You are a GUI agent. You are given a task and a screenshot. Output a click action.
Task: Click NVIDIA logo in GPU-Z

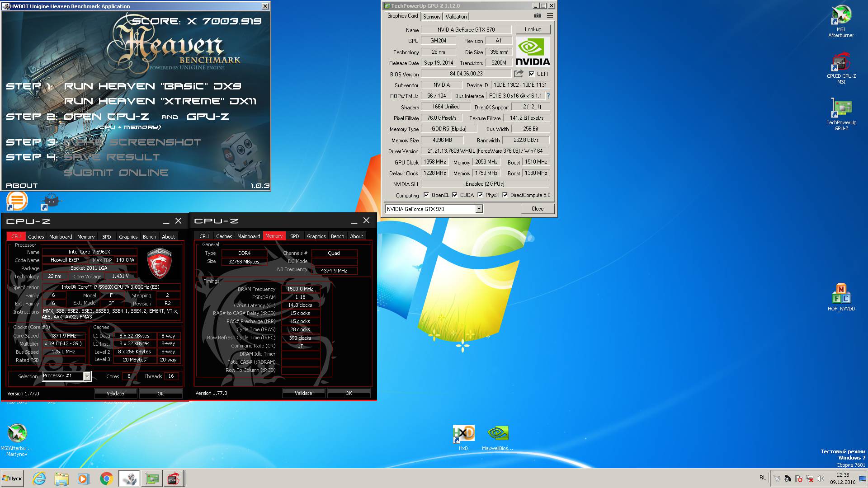(533, 52)
